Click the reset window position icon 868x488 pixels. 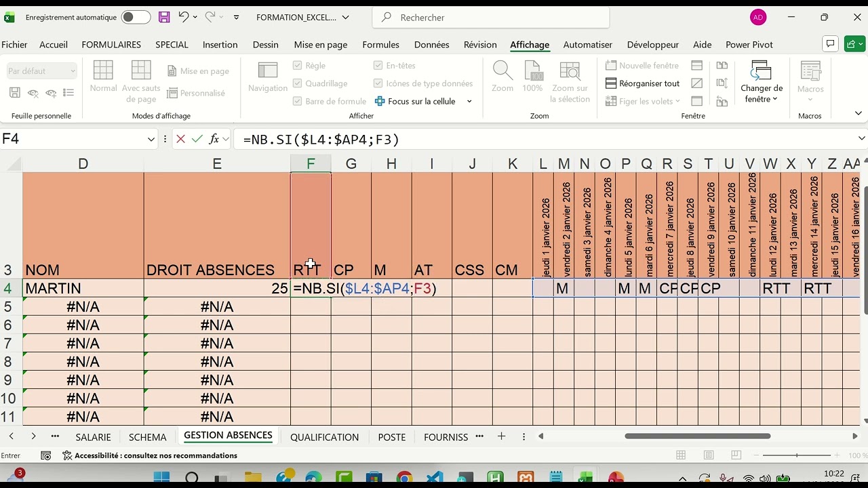coord(722,101)
